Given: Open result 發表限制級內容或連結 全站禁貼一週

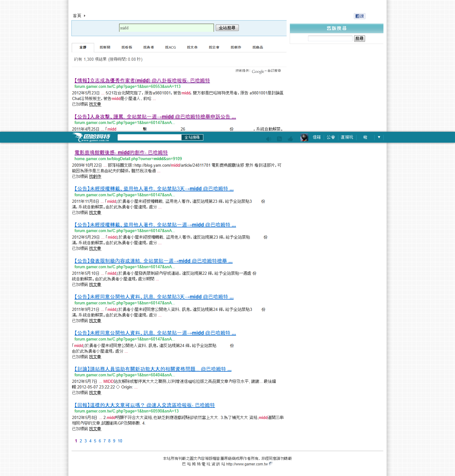Looking at the screenshot, I should coord(153,261).
